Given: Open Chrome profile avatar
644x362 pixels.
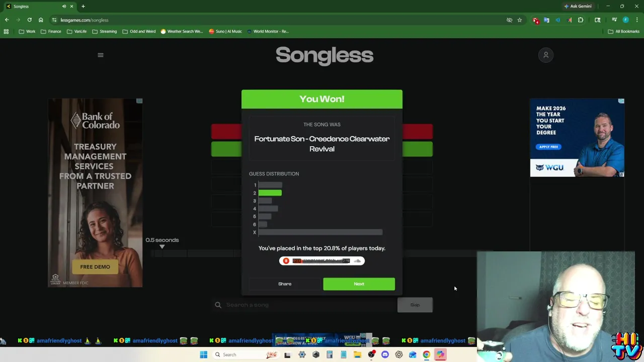Looking at the screenshot, I should (625, 20).
